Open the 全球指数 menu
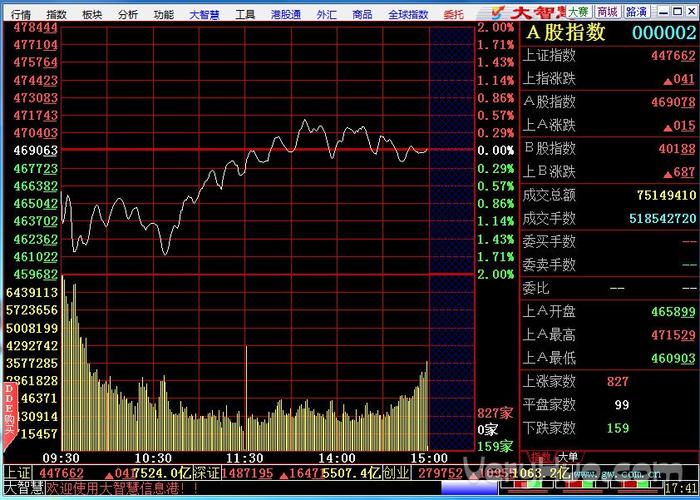Screen dimensions: 700x500 [408, 14]
